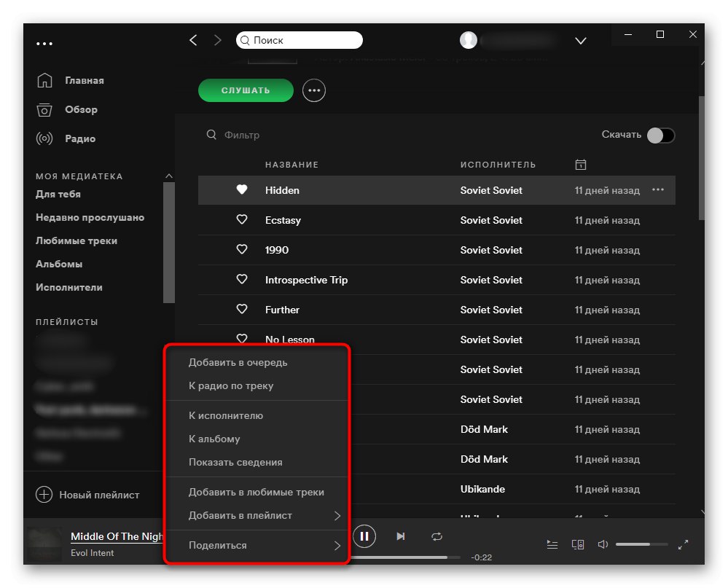This screenshot has height=588, width=728.
Task: Open playlist more options circle button
Action: [314, 90]
